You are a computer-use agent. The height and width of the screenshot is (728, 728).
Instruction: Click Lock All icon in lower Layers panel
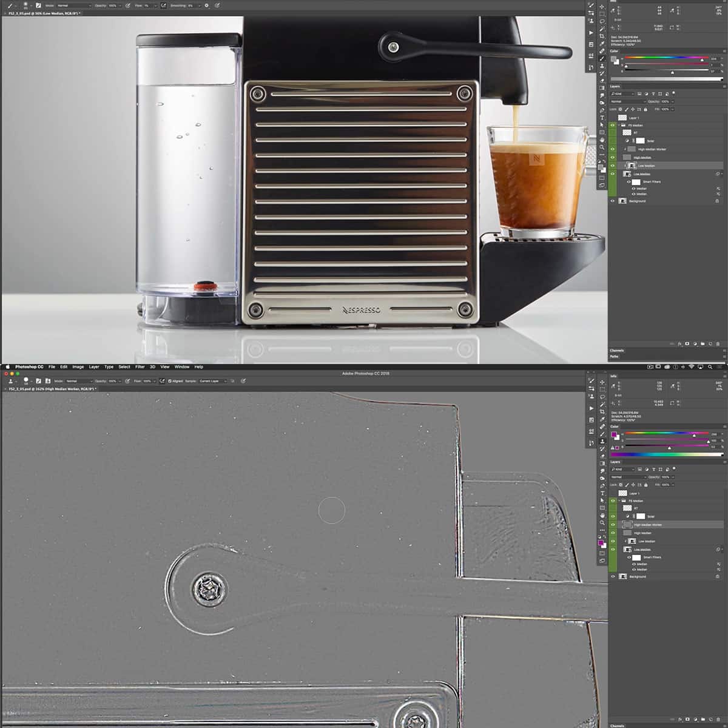click(x=645, y=485)
